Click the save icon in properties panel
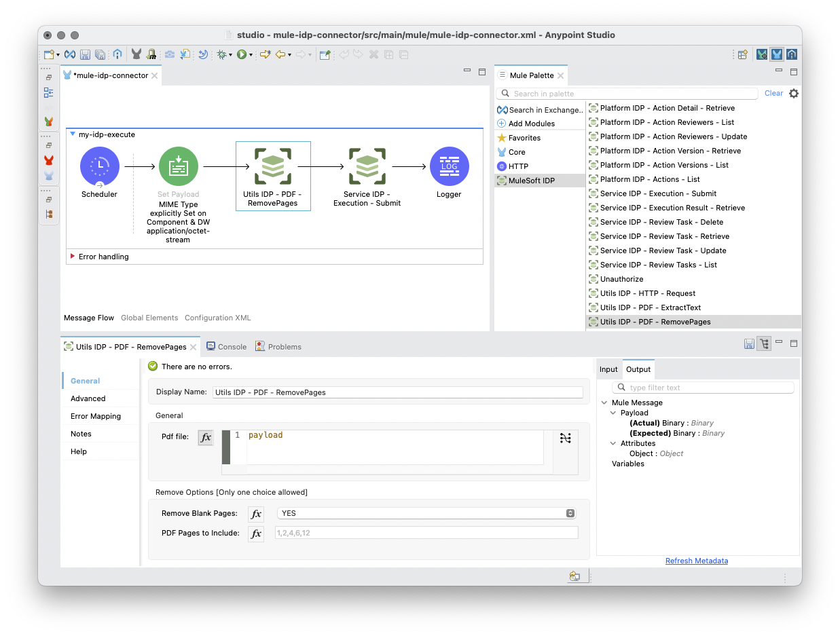The image size is (840, 636). [749, 344]
